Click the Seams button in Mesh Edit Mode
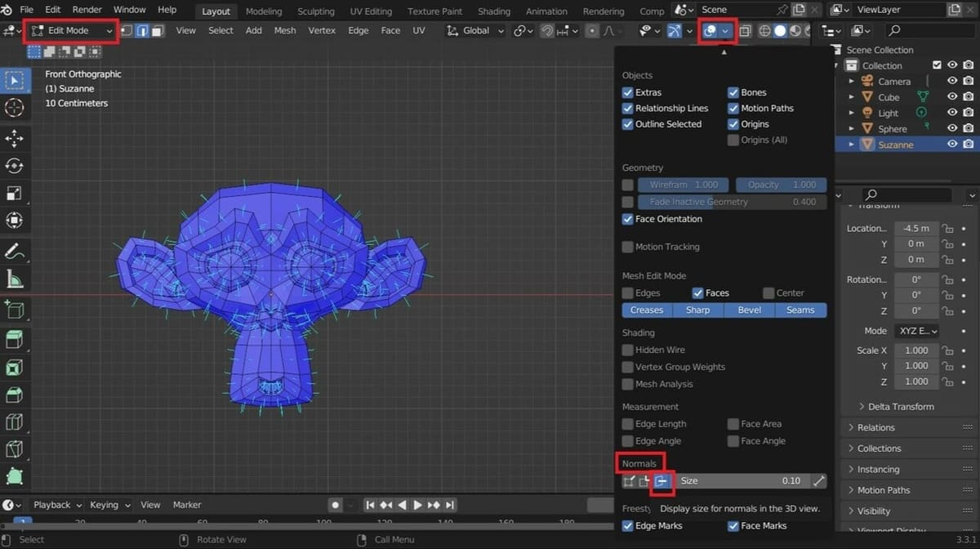Viewport: 980px width, 549px height. 800,310
